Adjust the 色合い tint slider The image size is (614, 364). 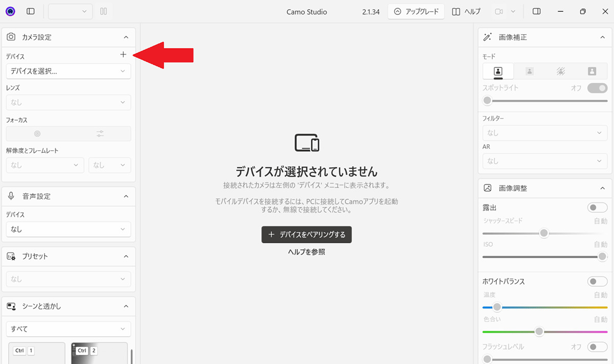tap(545, 331)
